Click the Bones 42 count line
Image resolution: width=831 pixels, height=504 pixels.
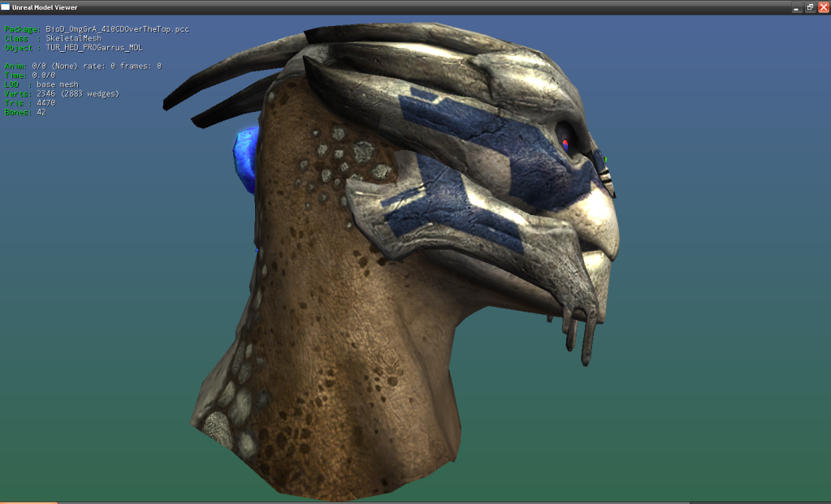click(x=24, y=112)
